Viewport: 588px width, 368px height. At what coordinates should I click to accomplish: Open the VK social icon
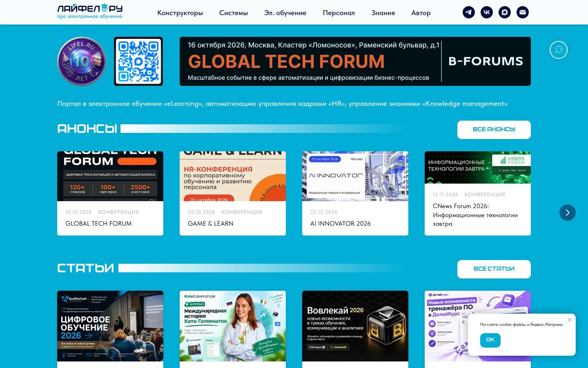click(487, 12)
